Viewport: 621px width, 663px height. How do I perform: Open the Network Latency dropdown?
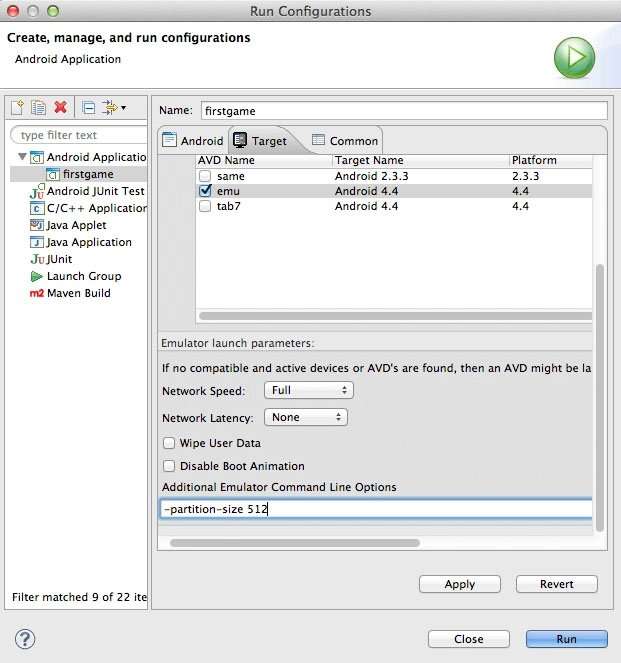coord(306,417)
